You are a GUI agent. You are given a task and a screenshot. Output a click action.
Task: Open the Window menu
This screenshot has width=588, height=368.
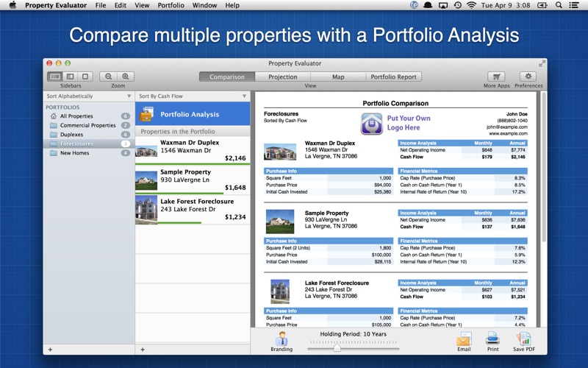(204, 5)
